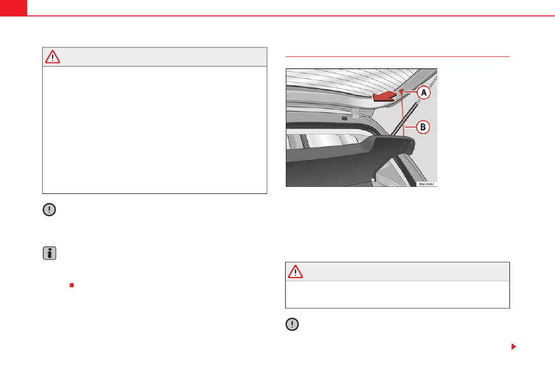The image size is (555, 392).
Task: Go to next page via red arrow
Action: coord(514,346)
